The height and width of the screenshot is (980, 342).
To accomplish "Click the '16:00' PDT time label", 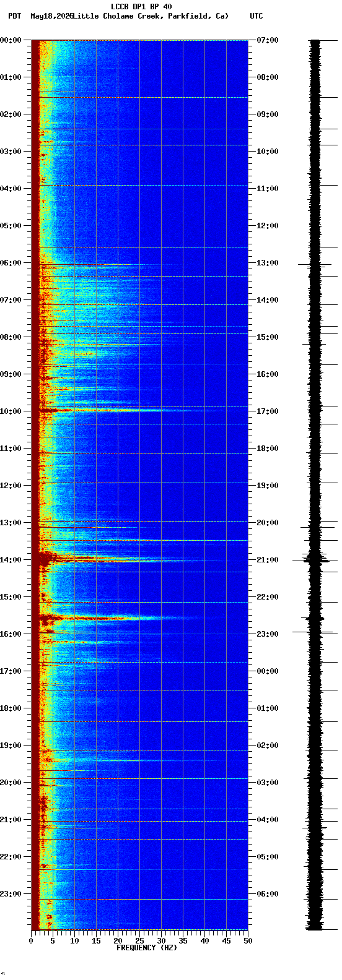I will coord(11,634).
